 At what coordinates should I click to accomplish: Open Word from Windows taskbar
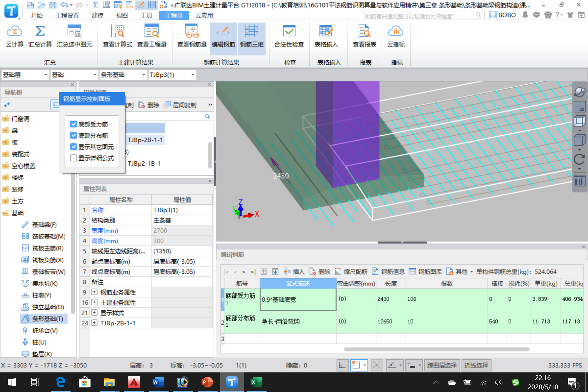tap(158, 382)
